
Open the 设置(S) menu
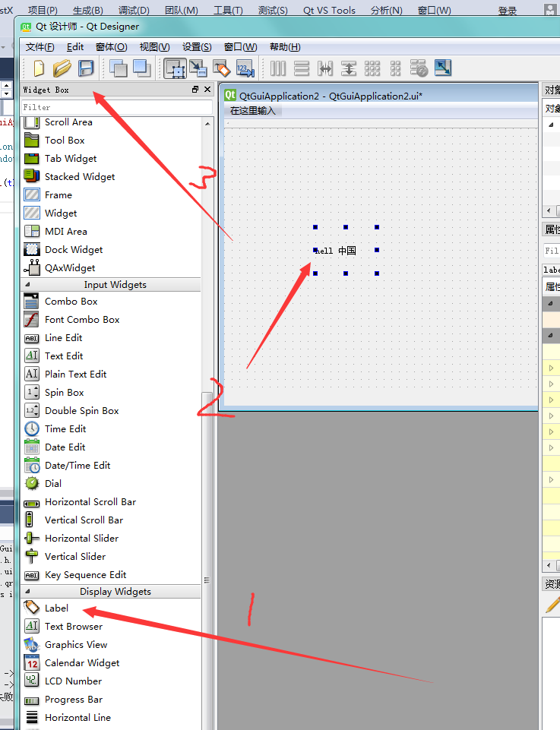coord(197,47)
